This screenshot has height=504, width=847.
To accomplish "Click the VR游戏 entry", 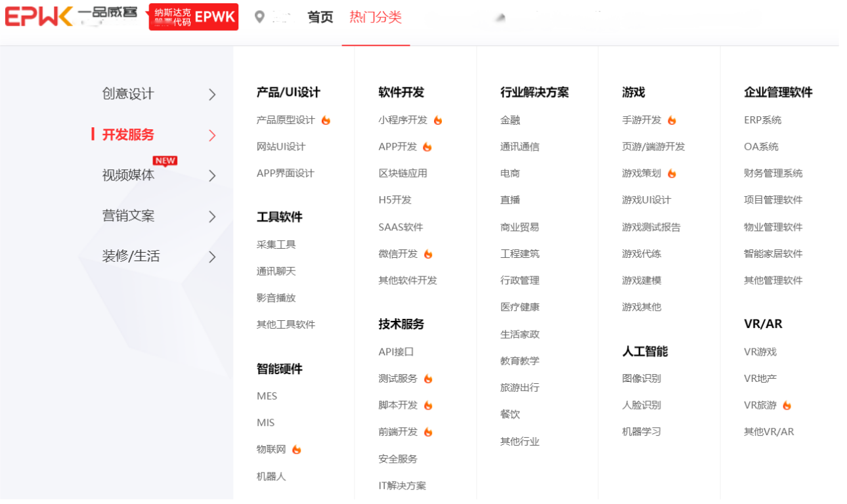I will (x=760, y=352).
